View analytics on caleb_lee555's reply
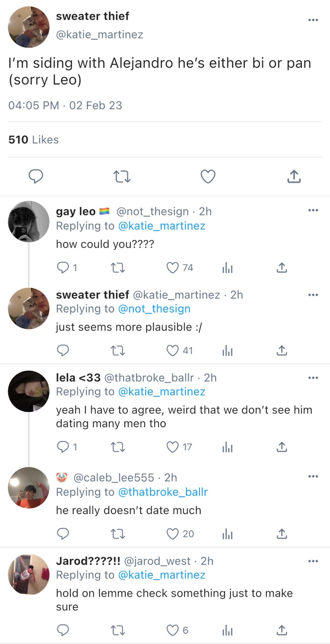 (227, 534)
